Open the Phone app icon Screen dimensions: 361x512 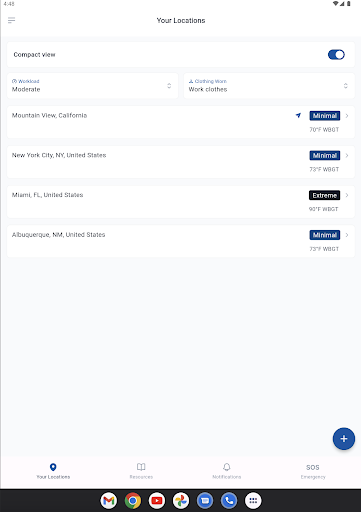pyautogui.click(x=229, y=501)
